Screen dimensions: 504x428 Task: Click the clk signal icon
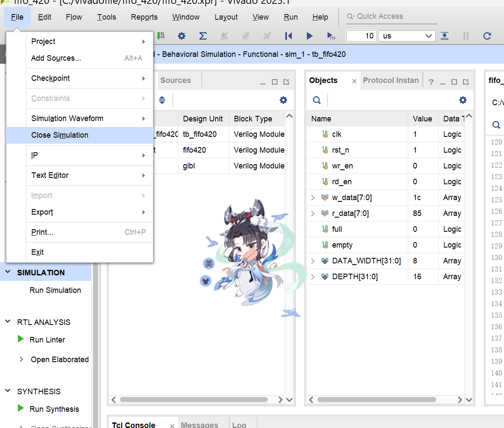(x=325, y=134)
